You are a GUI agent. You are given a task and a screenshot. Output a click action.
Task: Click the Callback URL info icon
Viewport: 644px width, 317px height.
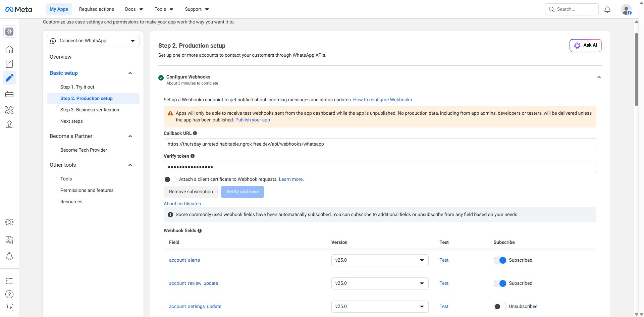pyautogui.click(x=195, y=133)
